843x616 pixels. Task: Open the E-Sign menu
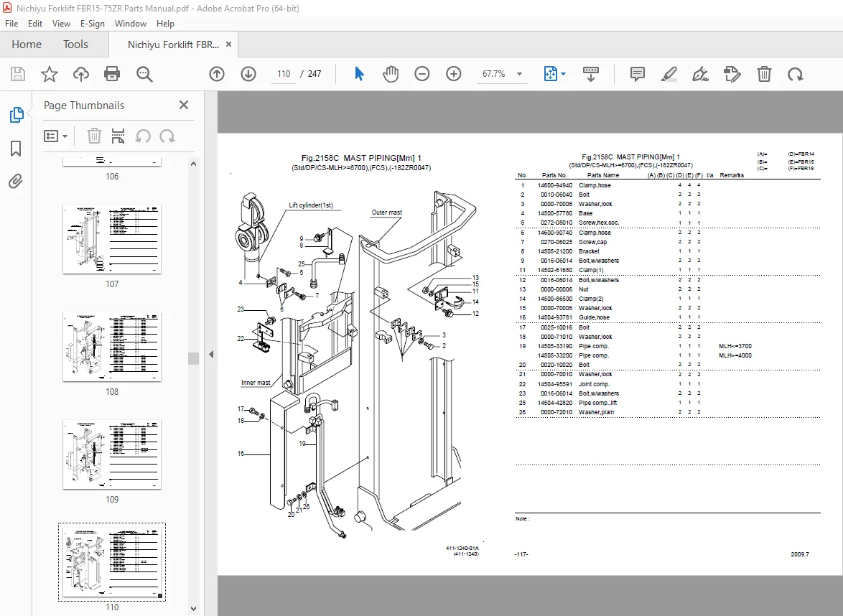[93, 24]
